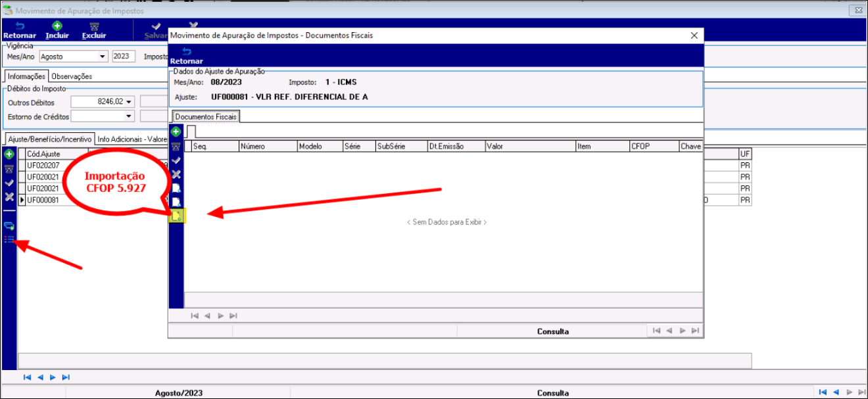Viewport: 868px width, 399px height.
Task: Click the Incluir green plus toolbar button
Action: click(x=57, y=30)
